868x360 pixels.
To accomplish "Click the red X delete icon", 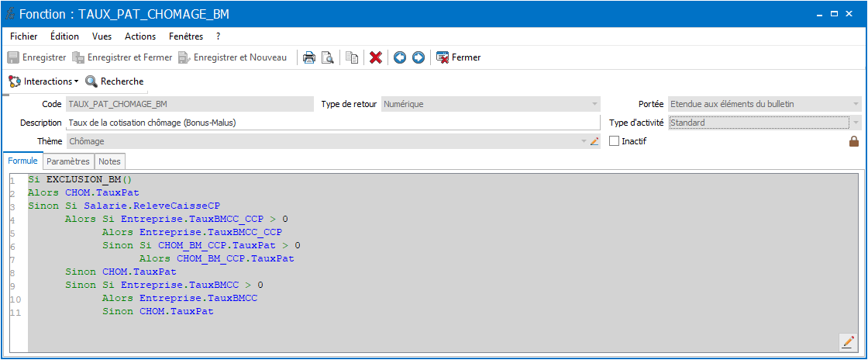I will coord(376,57).
